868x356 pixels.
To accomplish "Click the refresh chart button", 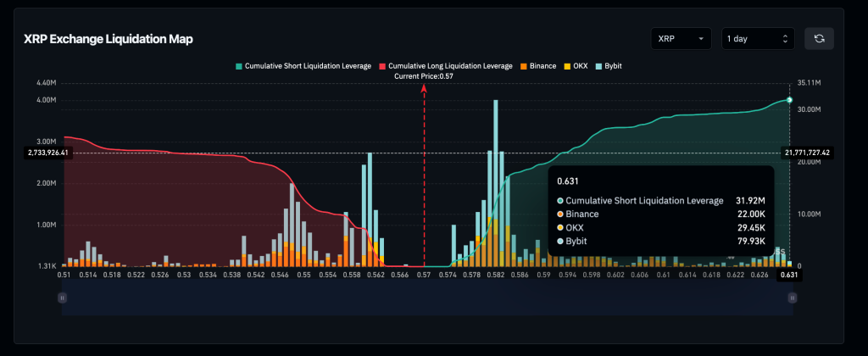I will [x=819, y=38].
